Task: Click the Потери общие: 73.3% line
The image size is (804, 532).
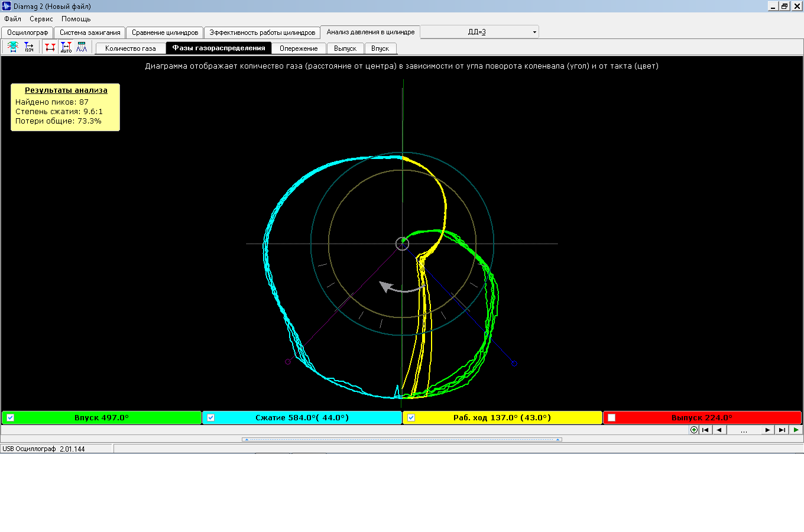Action: [x=59, y=121]
